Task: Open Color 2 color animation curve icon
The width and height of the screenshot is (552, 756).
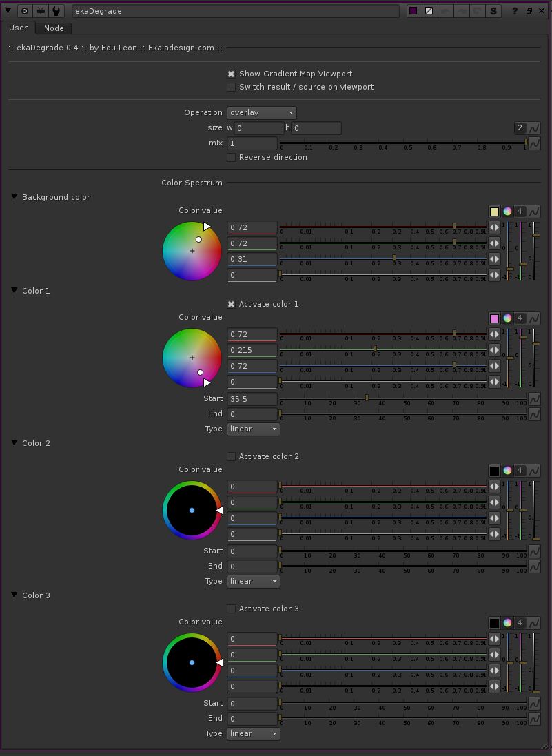Action: (533, 471)
